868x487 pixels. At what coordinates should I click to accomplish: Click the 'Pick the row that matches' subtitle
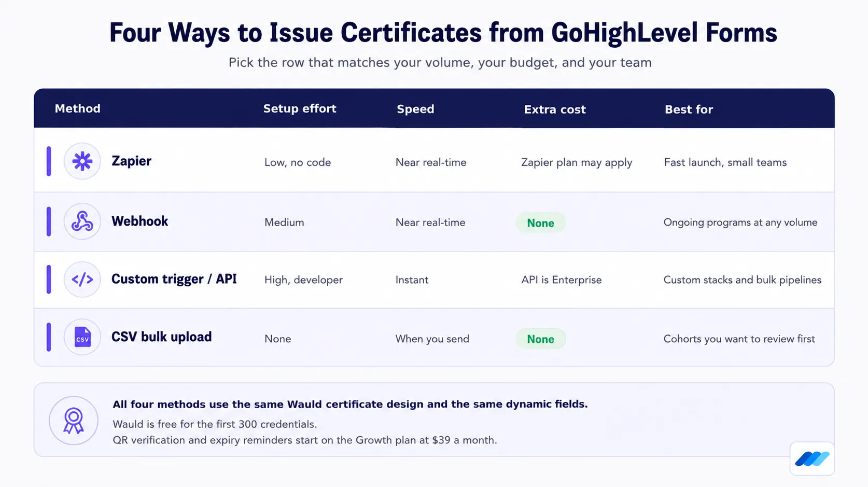[x=440, y=63]
